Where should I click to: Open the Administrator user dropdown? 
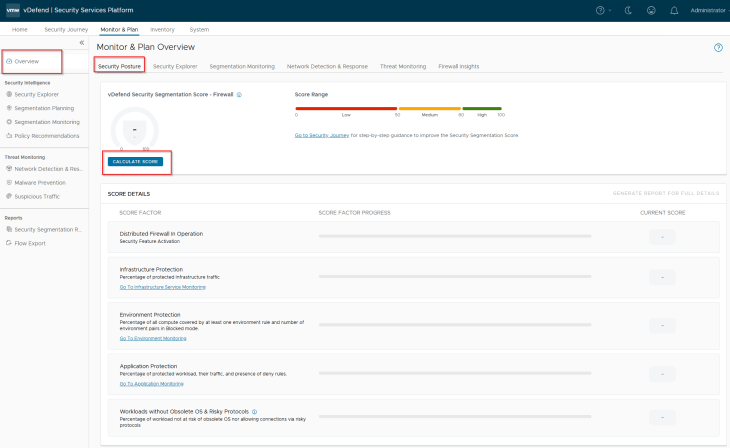(x=707, y=10)
